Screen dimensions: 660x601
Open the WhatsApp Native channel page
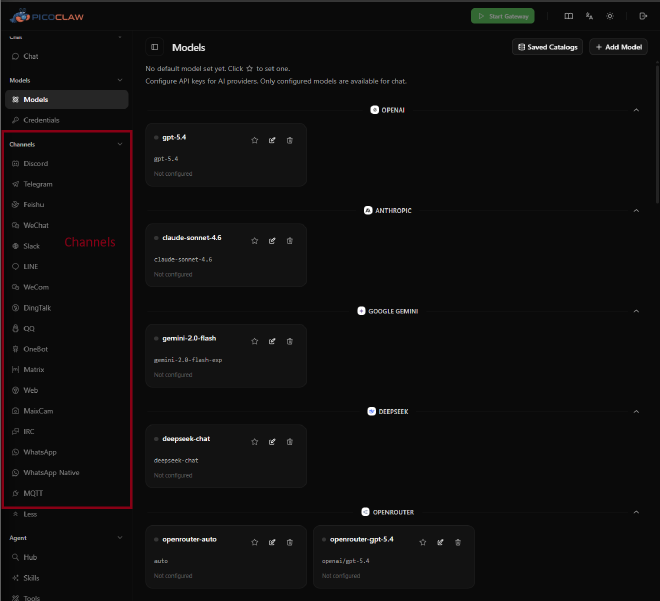coord(67,473)
